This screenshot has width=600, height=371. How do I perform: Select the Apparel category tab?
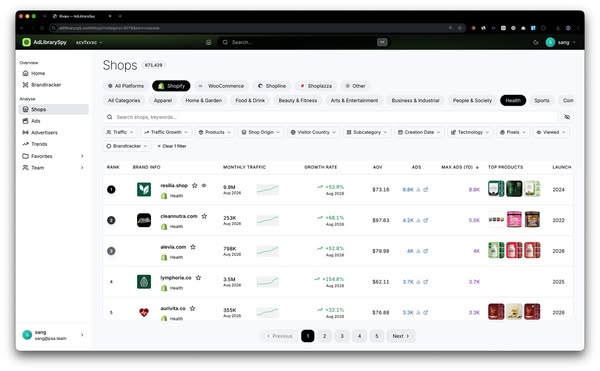[x=163, y=100]
